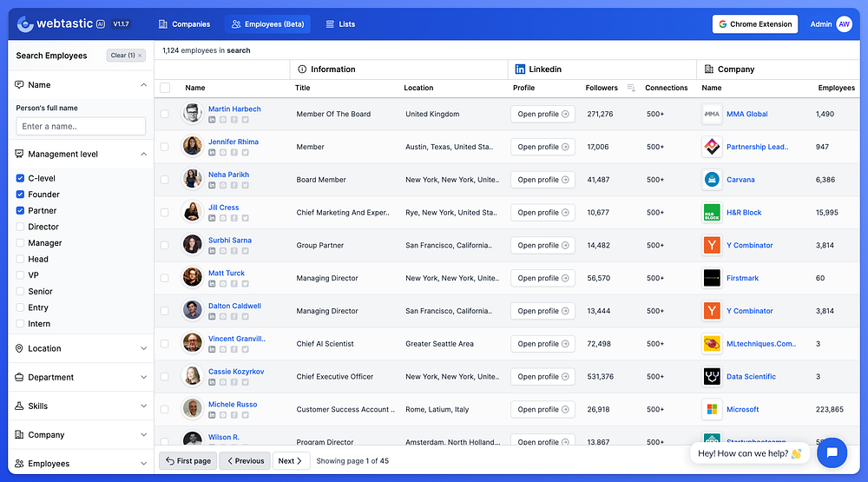Image resolution: width=868 pixels, height=482 pixels.
Task: Click MLtechniques.Com company logo
Action: click(712, 344)
